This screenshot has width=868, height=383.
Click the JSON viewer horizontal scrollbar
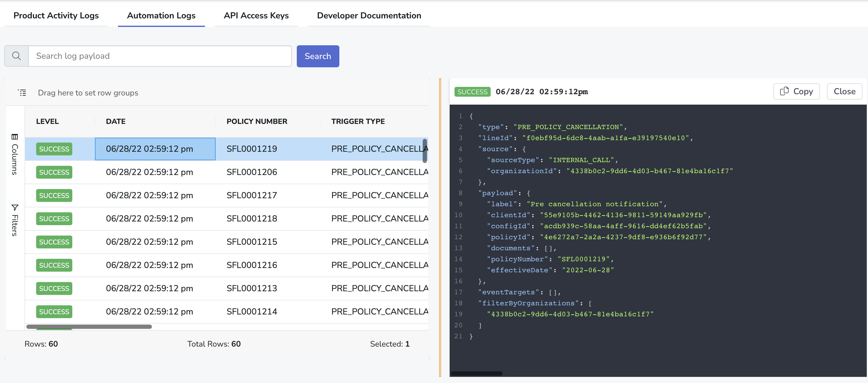click(x=477, y=373)
